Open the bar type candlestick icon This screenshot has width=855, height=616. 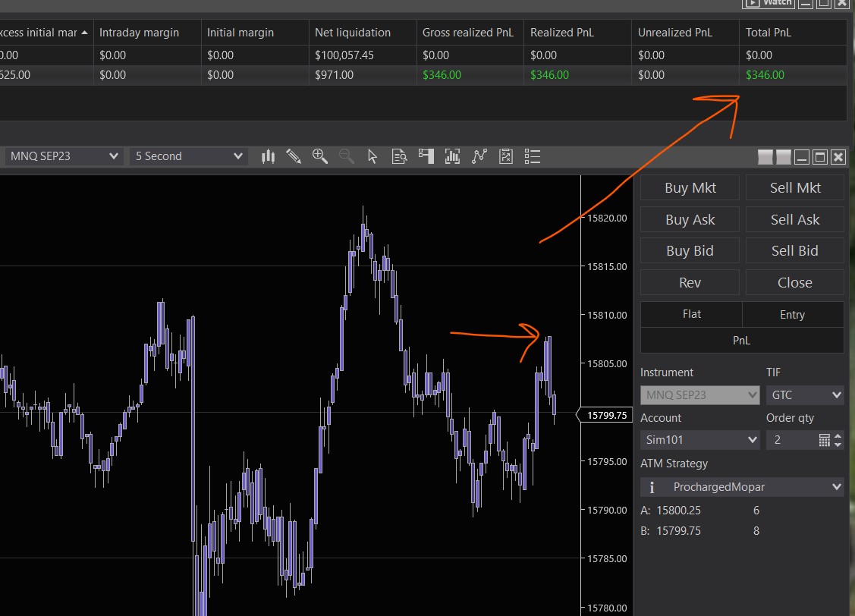(268, 156)
